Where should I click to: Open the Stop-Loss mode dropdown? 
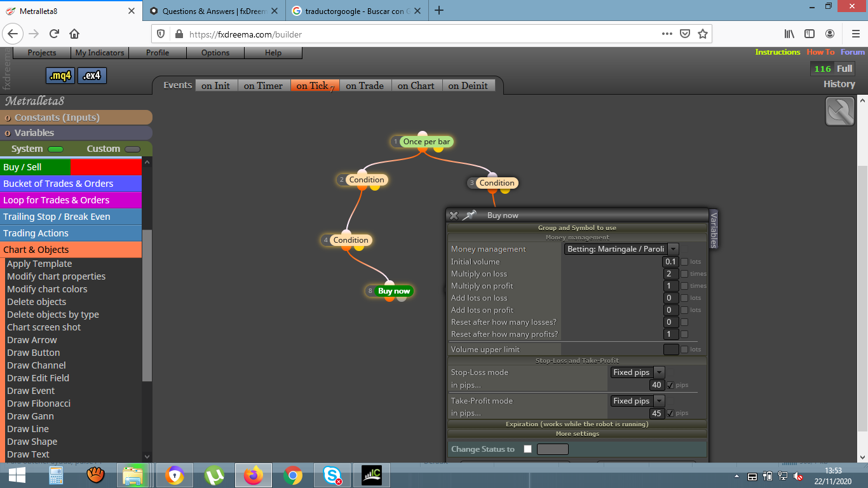point(637,372)
